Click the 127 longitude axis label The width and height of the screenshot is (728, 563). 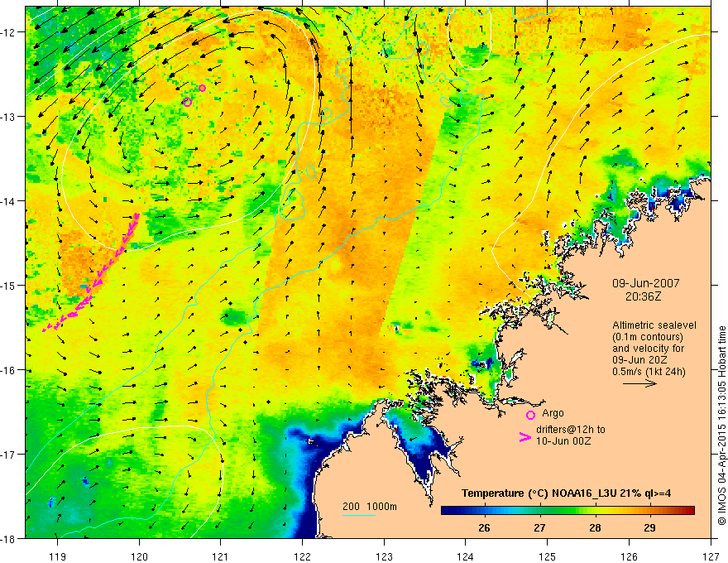711,556
